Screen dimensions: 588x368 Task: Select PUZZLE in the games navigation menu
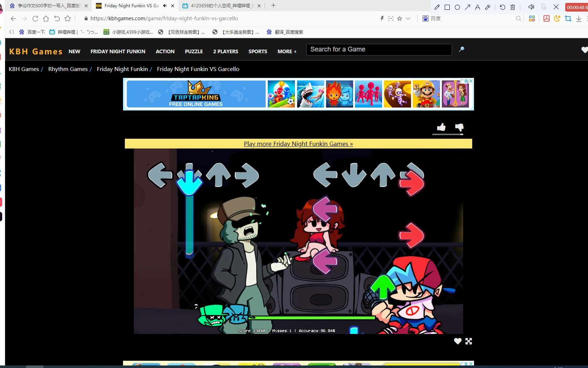(x=194, y=51)
